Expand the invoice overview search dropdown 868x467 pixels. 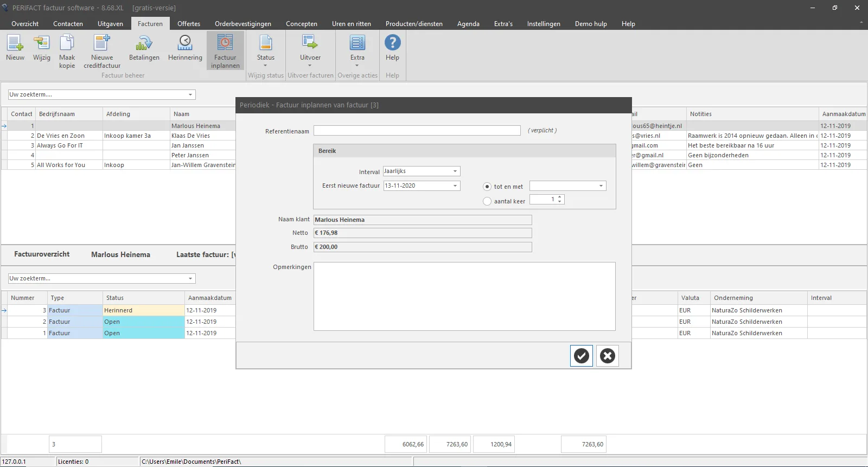click(x=190, y=279)
